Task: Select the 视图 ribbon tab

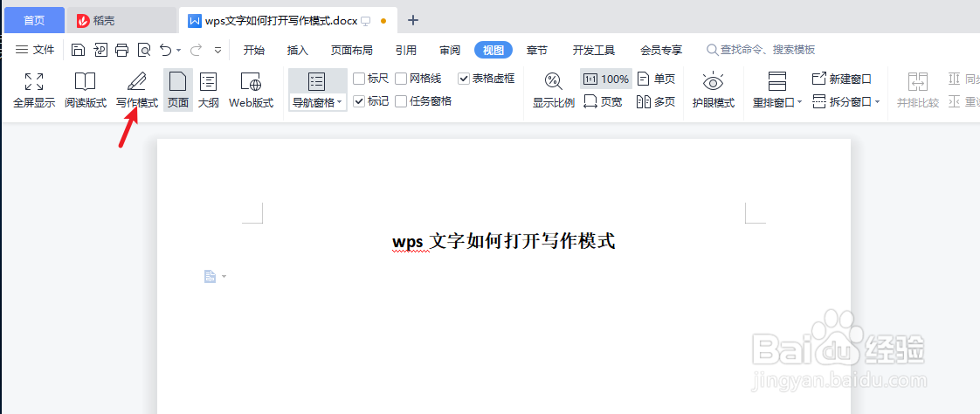Action: coord(493,50)
